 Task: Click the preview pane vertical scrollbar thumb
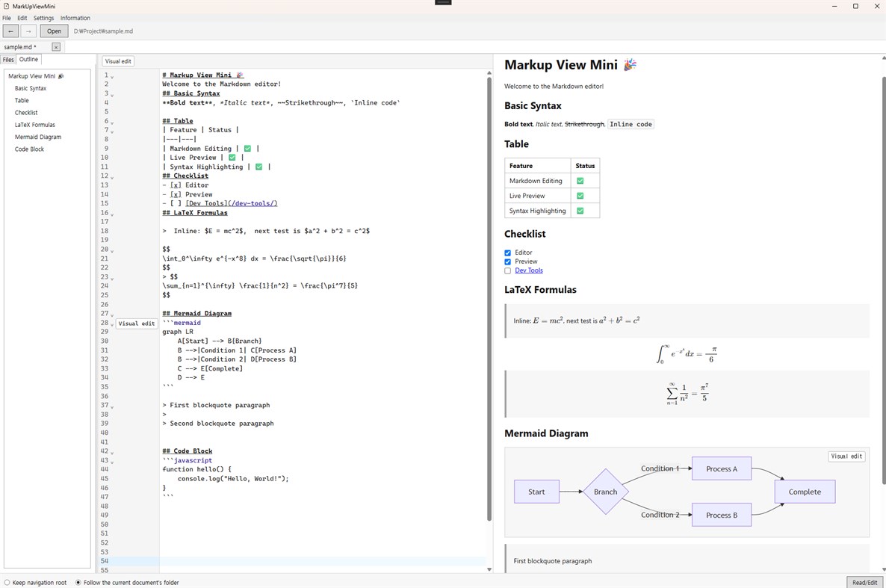point(883,280)
